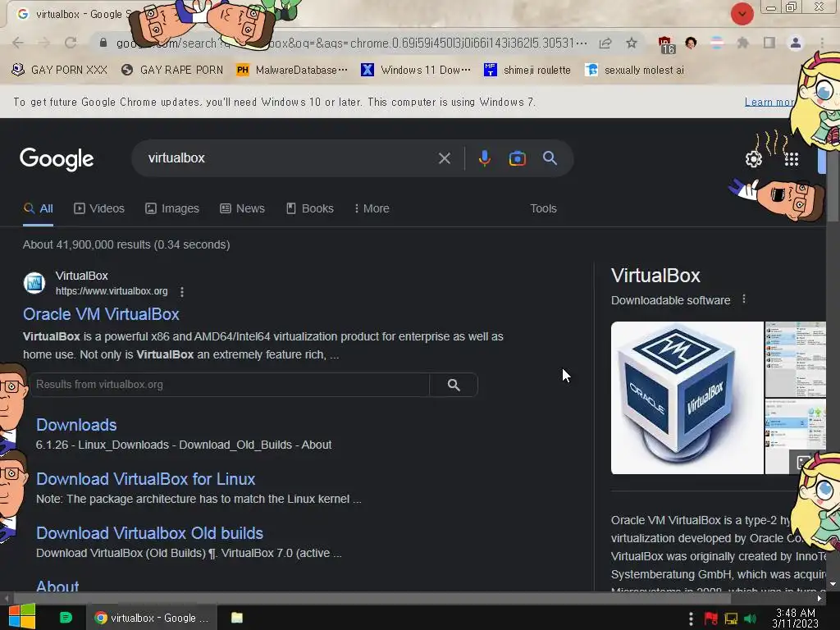The image size is (840, 630).
Task: Open Google quick settings gear
Action: pyautogui.click(x=754, y=159)
